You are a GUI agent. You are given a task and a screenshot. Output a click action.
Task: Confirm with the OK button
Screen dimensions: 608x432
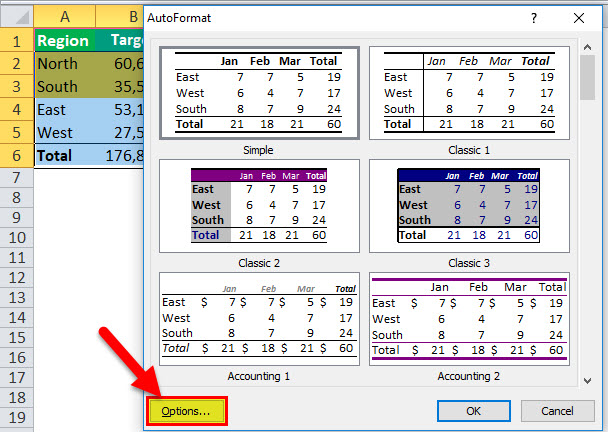coord(473,411)
